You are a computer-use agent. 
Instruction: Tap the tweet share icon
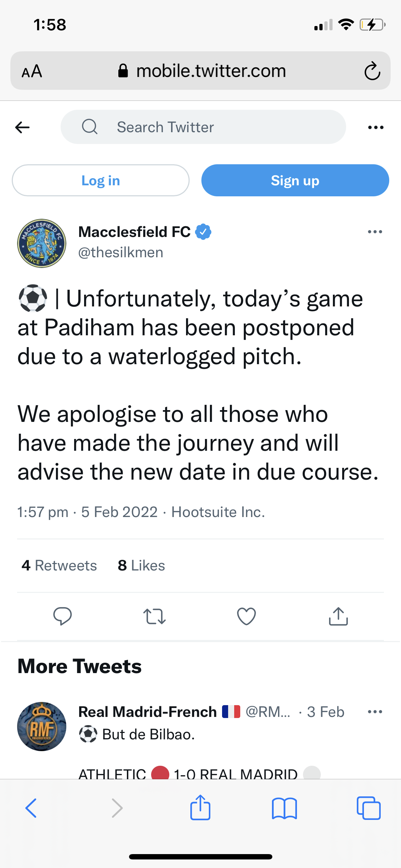(x=338, y=616)
